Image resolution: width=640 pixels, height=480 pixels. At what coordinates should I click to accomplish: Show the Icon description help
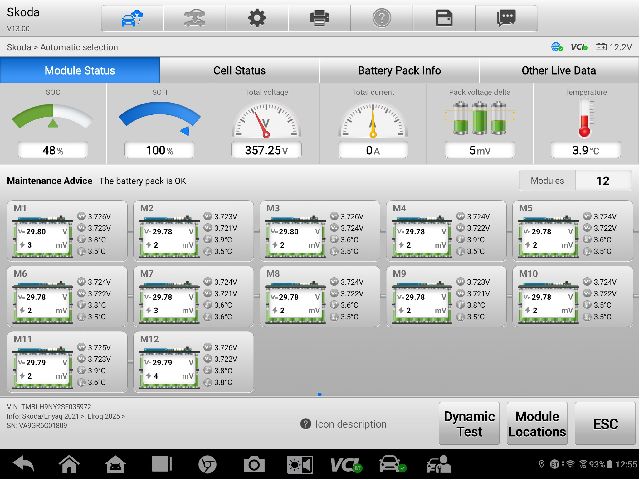point(344,424)
